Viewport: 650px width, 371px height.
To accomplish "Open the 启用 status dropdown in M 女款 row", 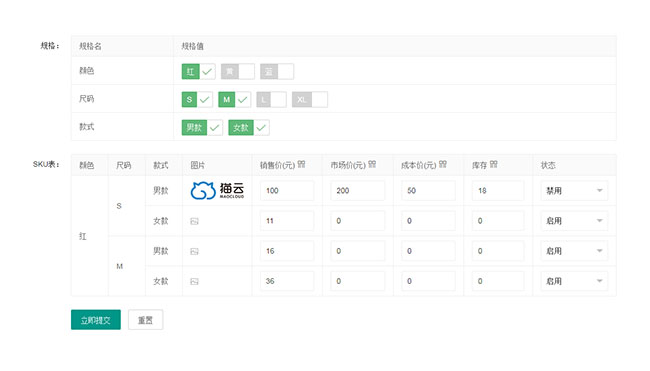I will [x=574, y=281].
